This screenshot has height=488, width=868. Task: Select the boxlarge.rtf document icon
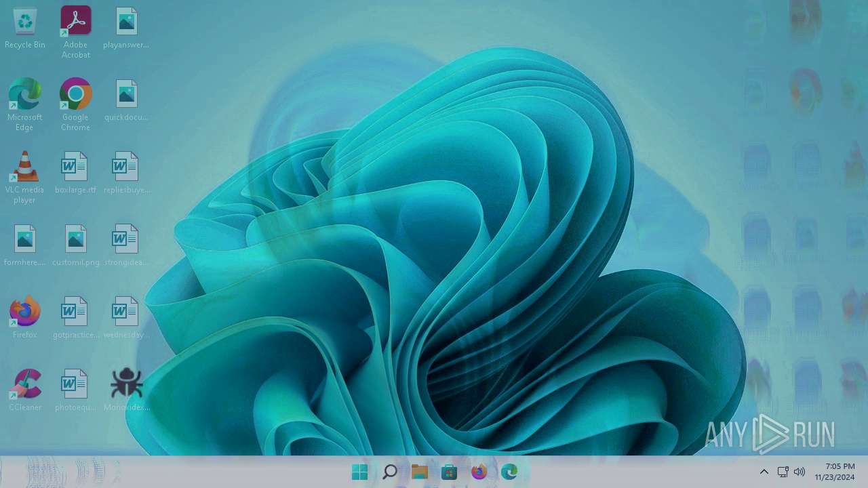pos(75,173)
